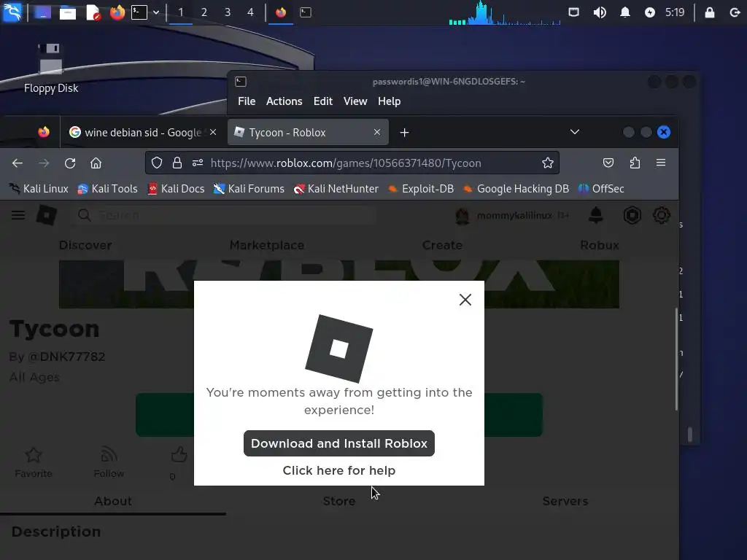This screenshot has width=747, height=560.
Task: Open the Exploit-DB bookmark
Action: [421, 189]
